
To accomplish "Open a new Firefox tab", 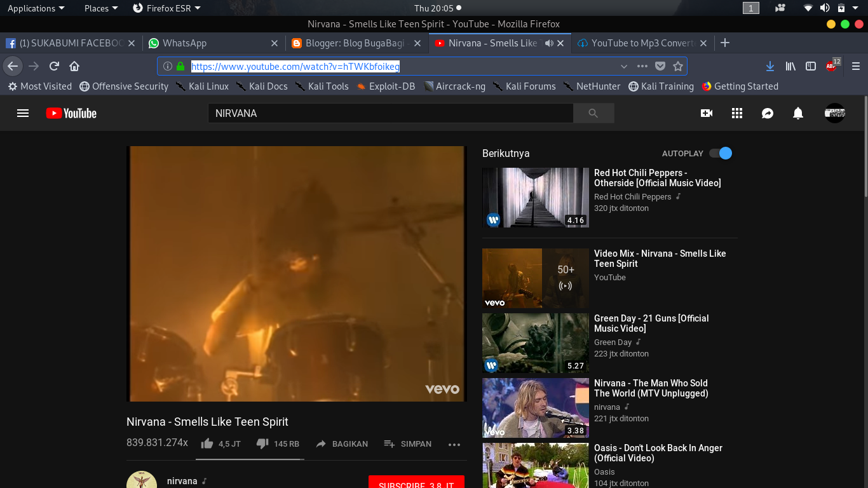I will [x=725, y=43].
